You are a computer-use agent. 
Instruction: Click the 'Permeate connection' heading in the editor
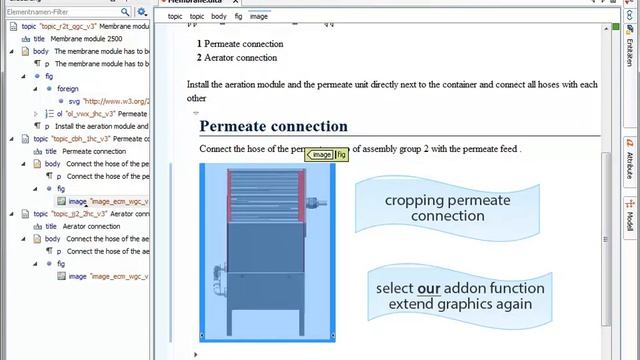point(273,126)
